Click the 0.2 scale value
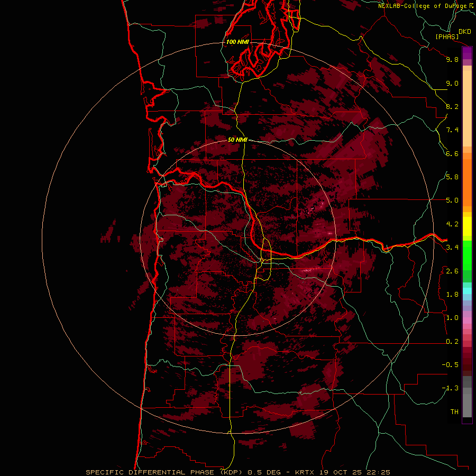 pyautogui.click(x=452, y=342)
